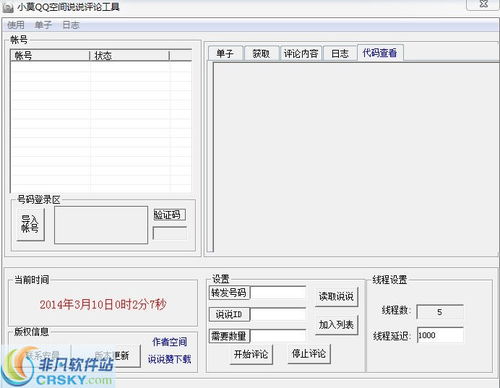Open the 说说赞下载 link
The height and width of the screenshot is (388, 500).
pos(170,359)
